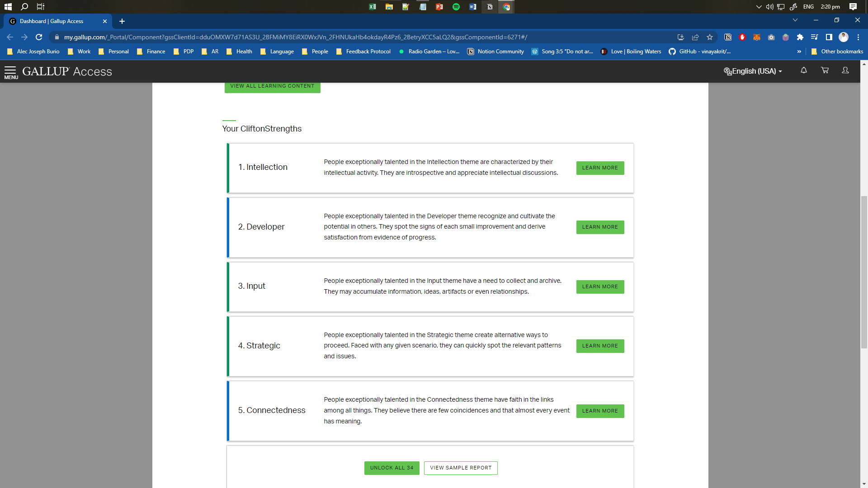Image resolution: width=868 pixels, height=488 pixels.
Task: Open the Alec Joseph Burio bookmark folder
Action: coord(33,52)
